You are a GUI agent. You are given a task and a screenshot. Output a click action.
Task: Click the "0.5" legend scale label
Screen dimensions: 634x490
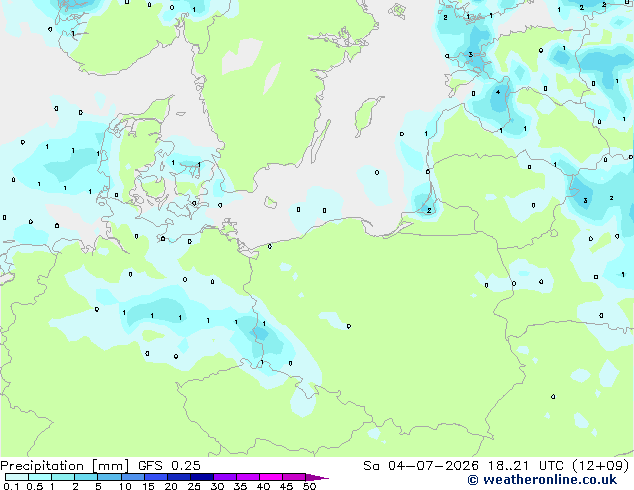pyautogui.click(x=35, y=486)
